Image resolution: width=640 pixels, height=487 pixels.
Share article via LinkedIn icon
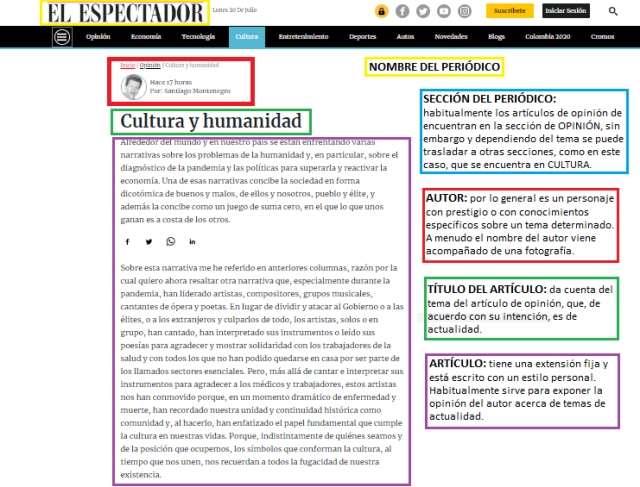tap(192, 242)
